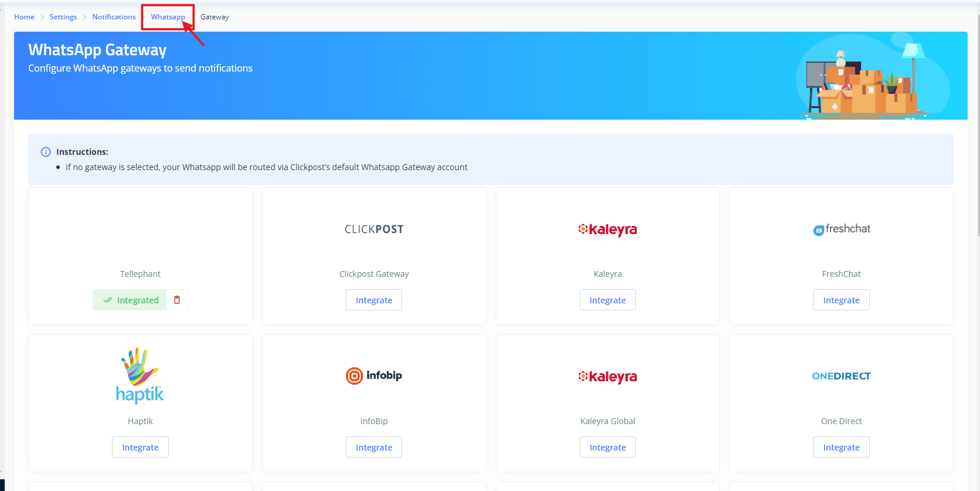The image size is (980, 491).
Task: Integrate the Kaleyra gateway
Action: (x=608, y=300)
